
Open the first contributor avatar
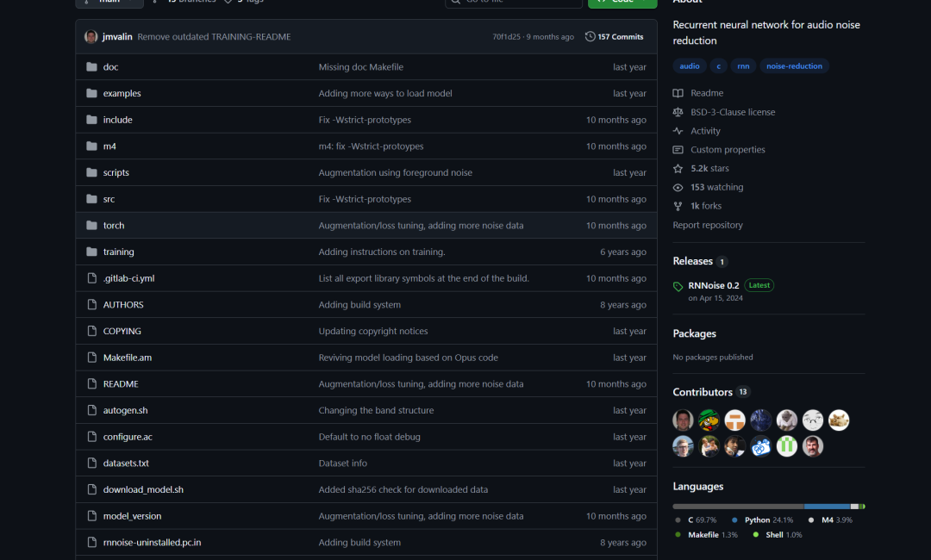[x=683, y=420]
